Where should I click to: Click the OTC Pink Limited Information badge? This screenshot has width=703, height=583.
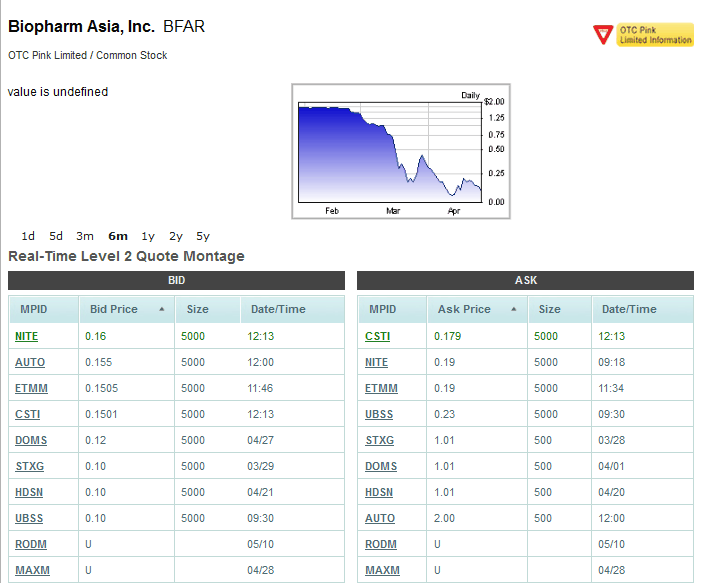[643, 35]
